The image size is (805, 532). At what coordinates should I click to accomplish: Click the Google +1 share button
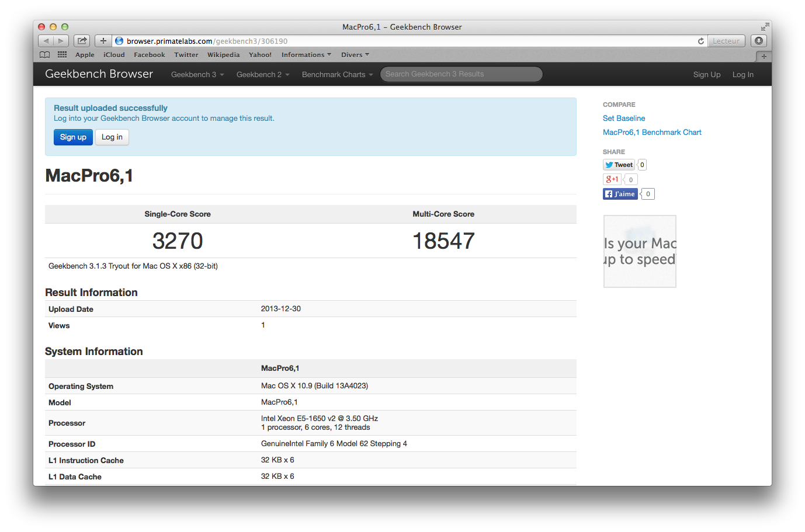(x=612, y=179)
